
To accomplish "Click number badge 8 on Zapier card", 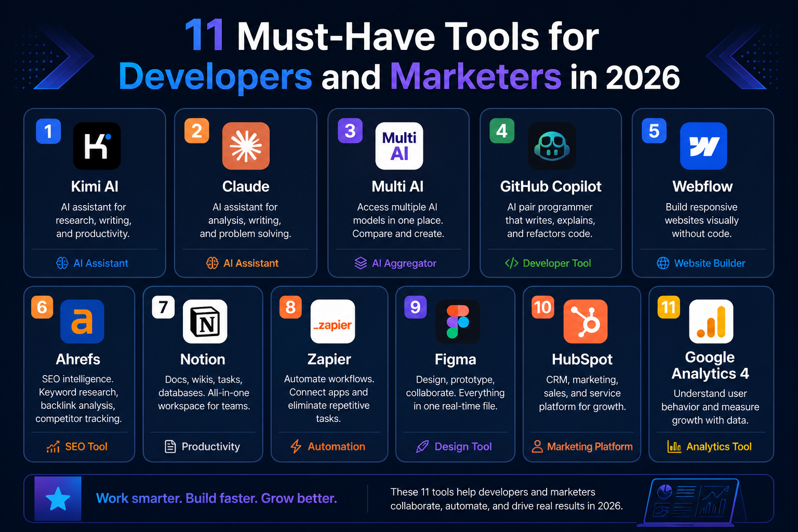I will (x=290, y=307).
